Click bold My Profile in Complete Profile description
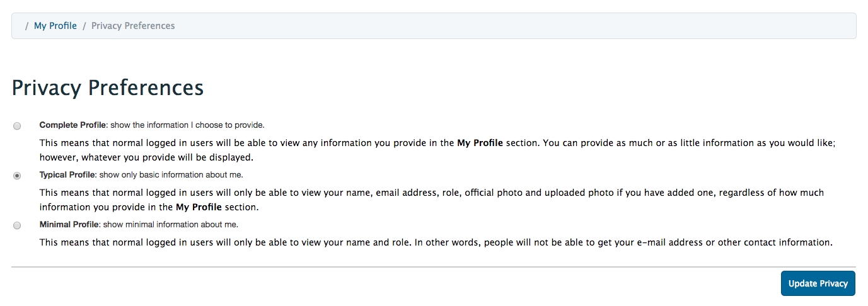 point(480,143)
